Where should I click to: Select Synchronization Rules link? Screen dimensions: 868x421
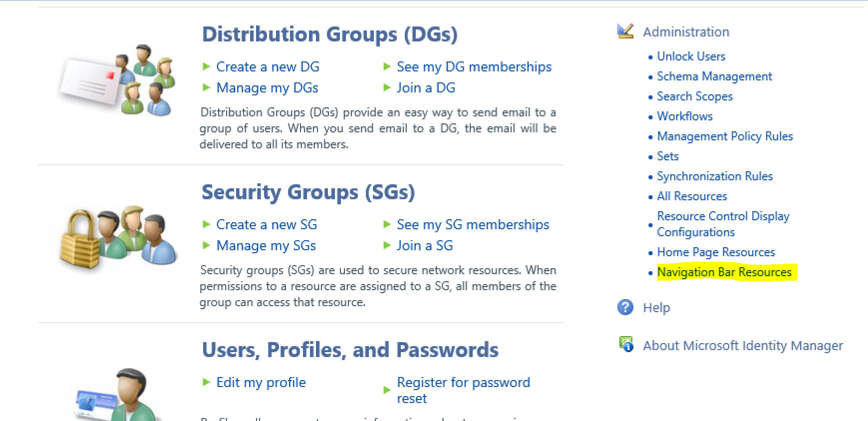point(714,176)
